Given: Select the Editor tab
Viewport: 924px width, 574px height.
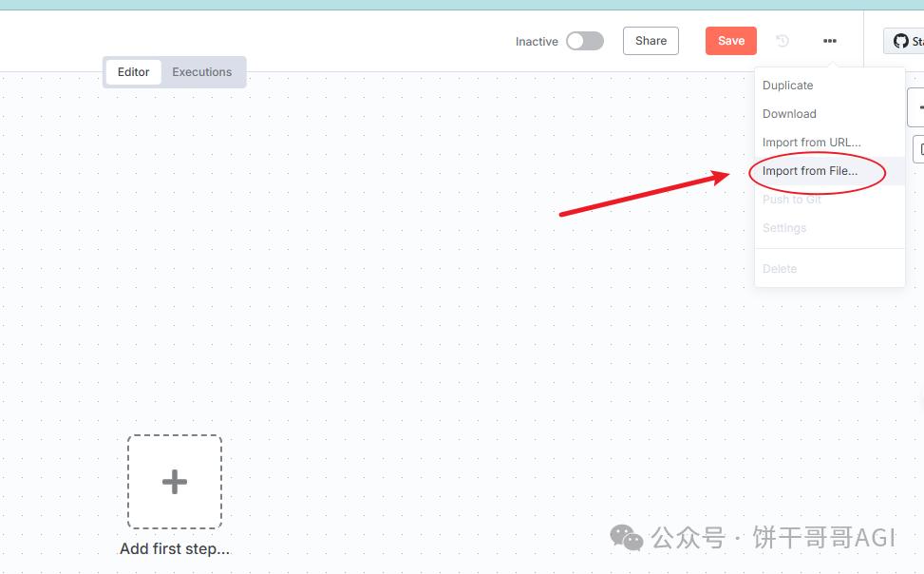Looking at the screenshot, I should coord(133,72).
